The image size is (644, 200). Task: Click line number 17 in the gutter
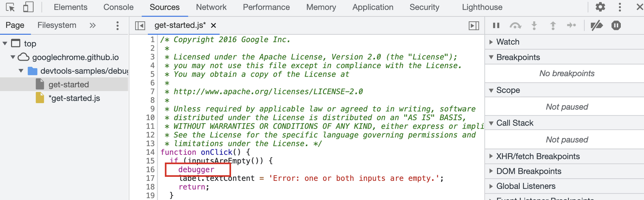coord(150,178)
